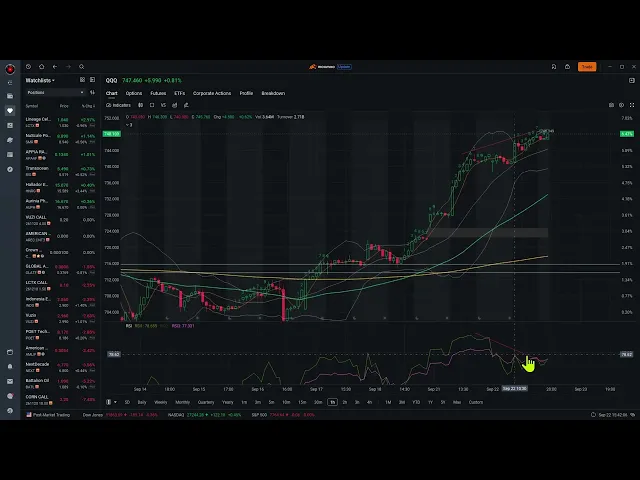640x480 pixels.
Task: Select the NextDecade row in watchlist
Action: [60, 367]
